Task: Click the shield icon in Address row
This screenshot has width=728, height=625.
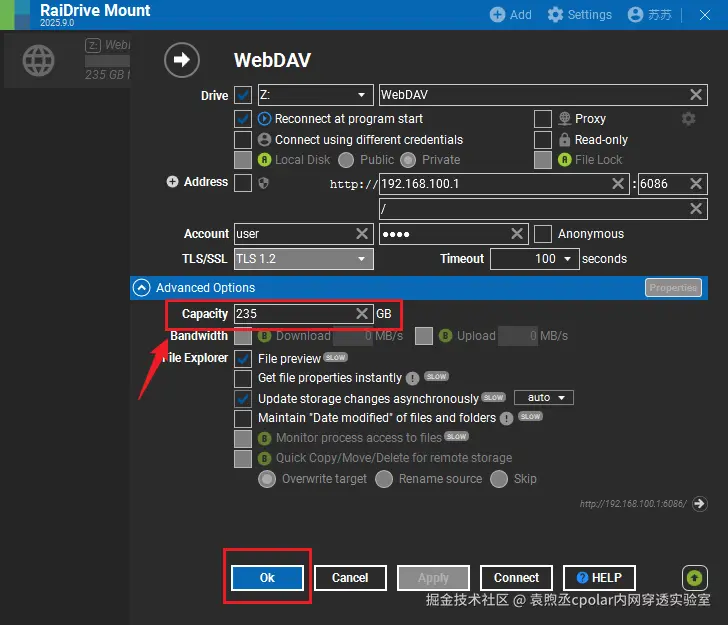Action: 263,183
